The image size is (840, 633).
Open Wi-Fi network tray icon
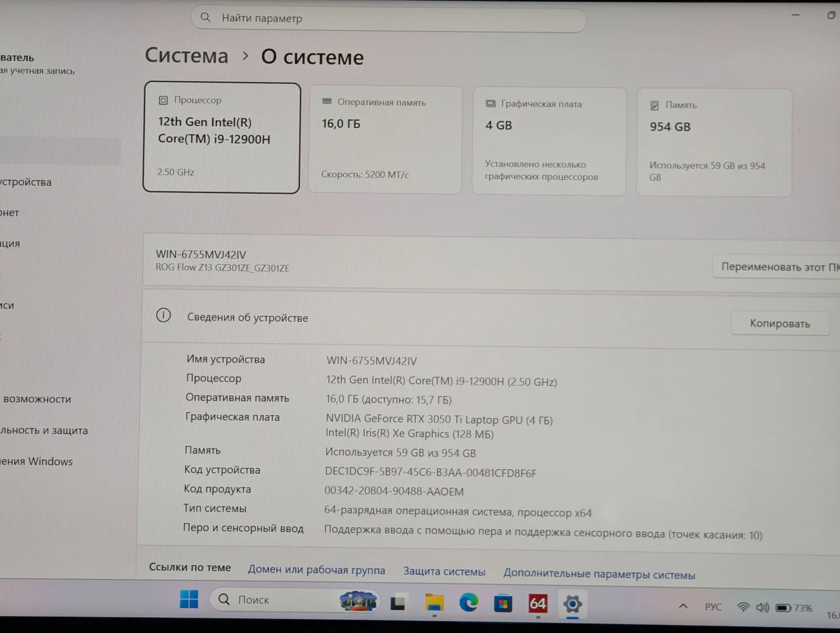[743, 607]
